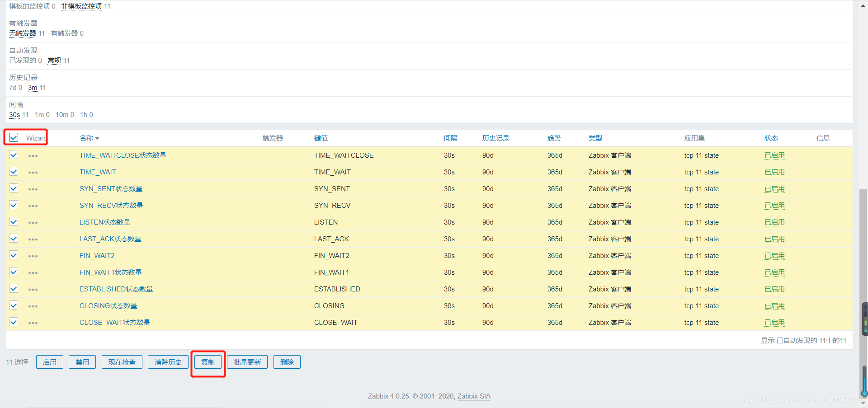Sort items by 间隔 column
This screenshot has width=868, height=408.
pyautogui.click(x=451, y=138)
